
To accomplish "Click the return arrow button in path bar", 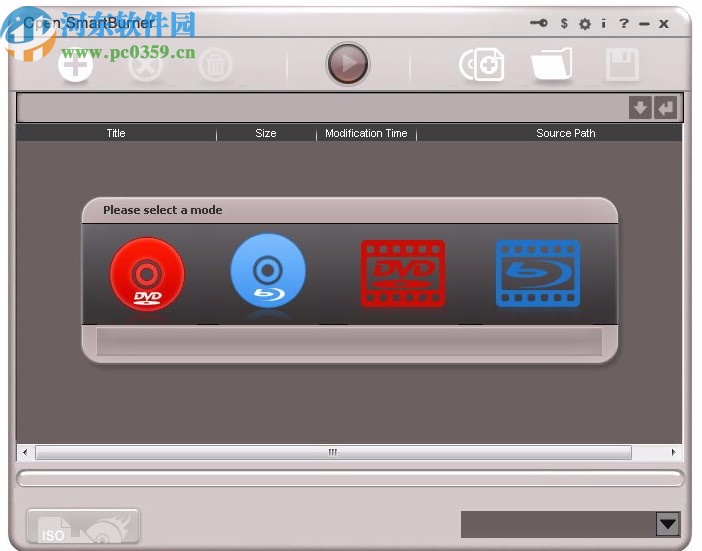I will 665,107.
